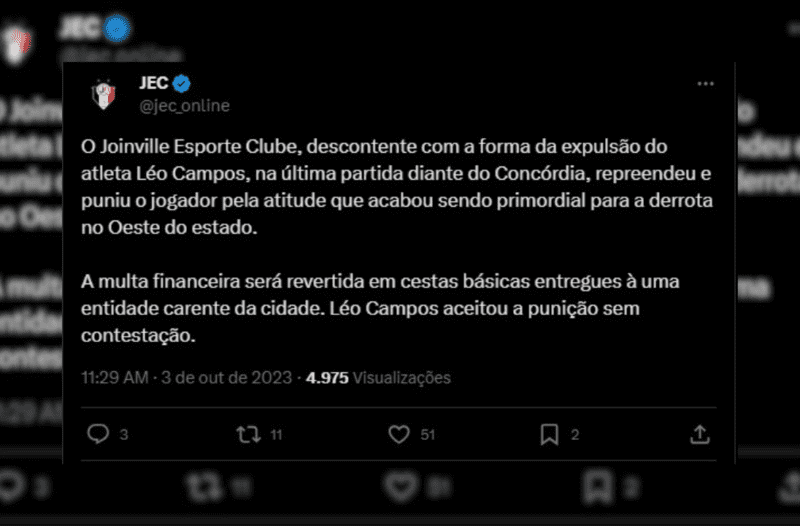This screenshot has height=526, width=800.
Task: Open the JEC display name profile link
Action: pyautogui.click(x=154, y=83)
